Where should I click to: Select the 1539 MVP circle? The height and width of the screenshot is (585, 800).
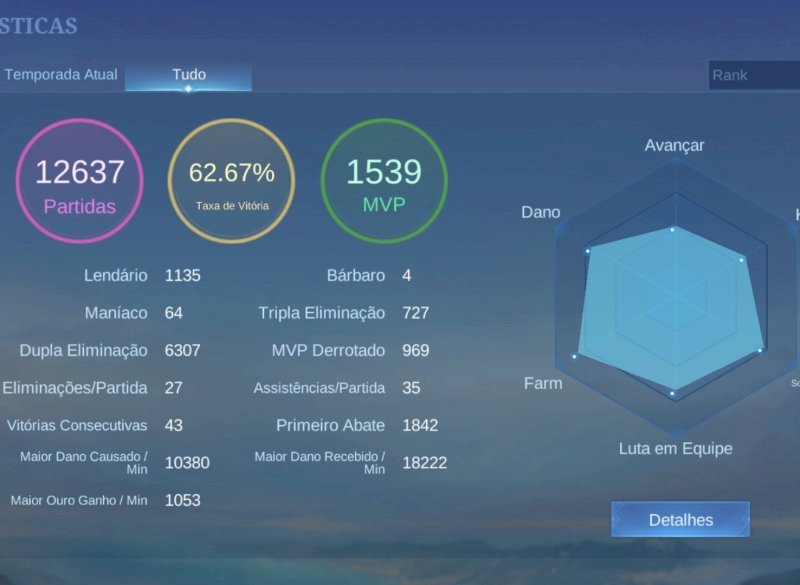pyautogui.click(x=384, y=181)
